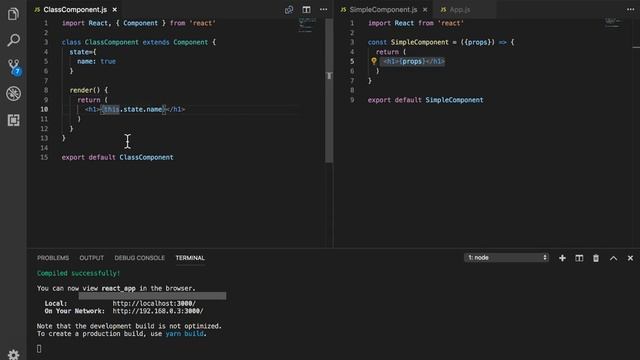
Task: Kill the active terminal
Action: (596, 258)
